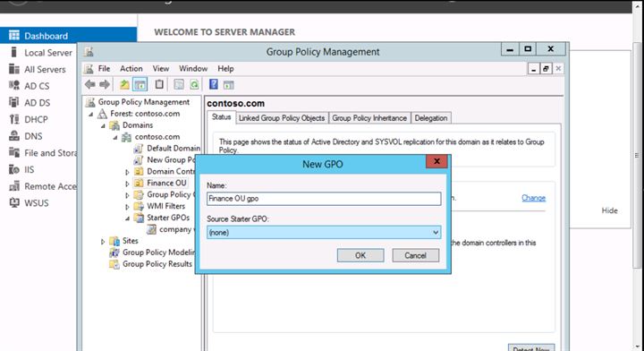The width and height of the screenshot is (644, 351).
Task: Restore down the inner MMC child window
Action: 546,69
